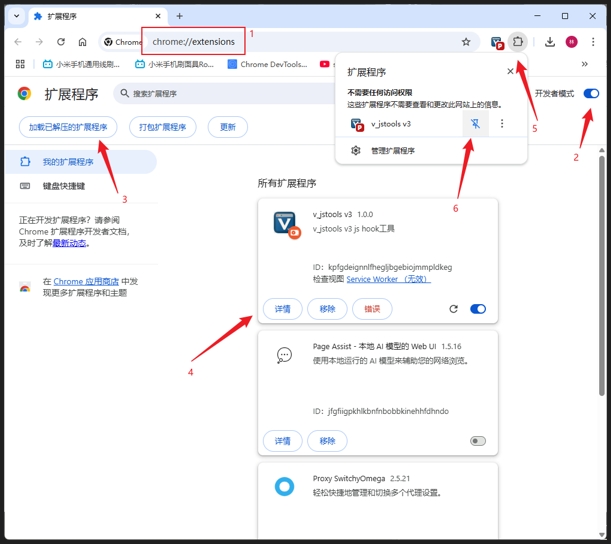Click the Page Assist ID text
The image size is (611, 544).
(x=380, y=411)
